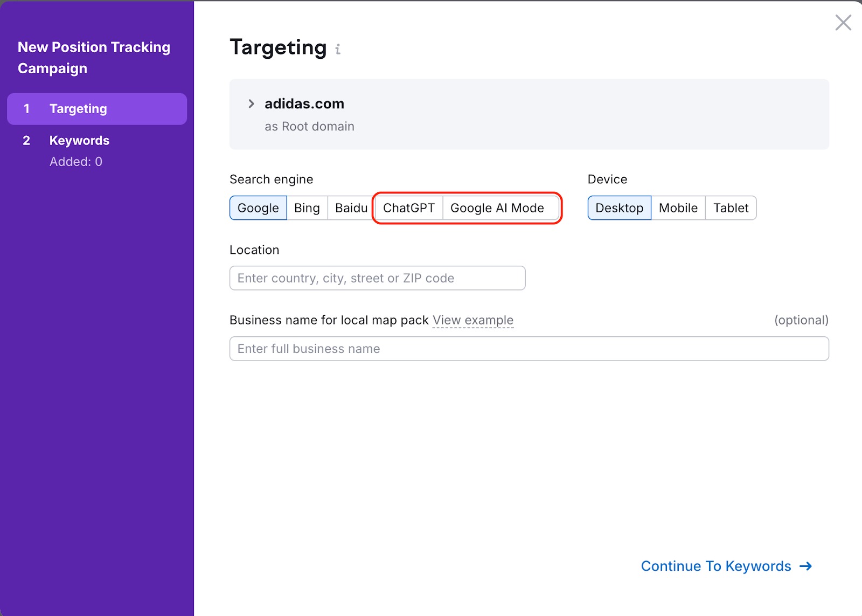Viewport: 862px width, 616px height.
Task: Select Google as search engine
Action: 258,208
